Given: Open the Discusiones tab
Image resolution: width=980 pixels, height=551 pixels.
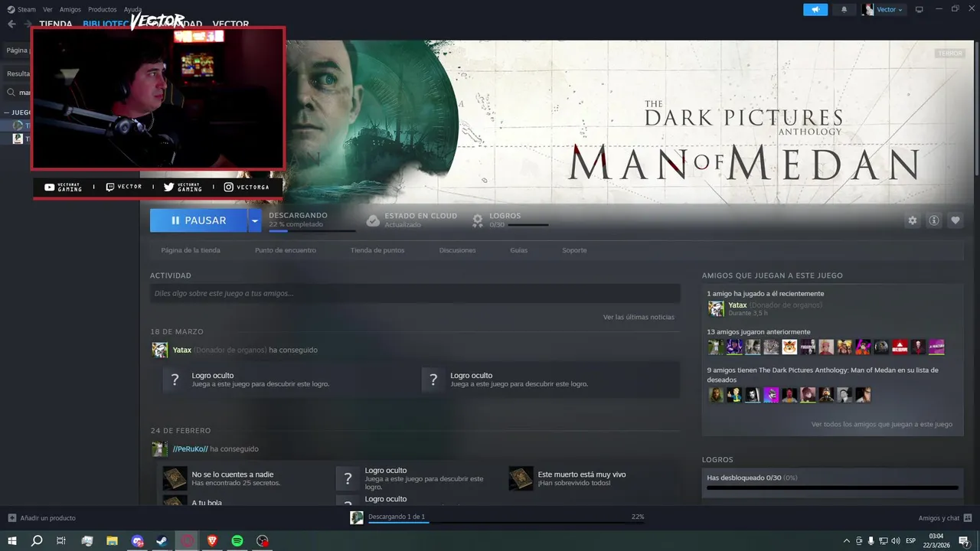Looking at the screenshot, I should (x=457, y=250).
